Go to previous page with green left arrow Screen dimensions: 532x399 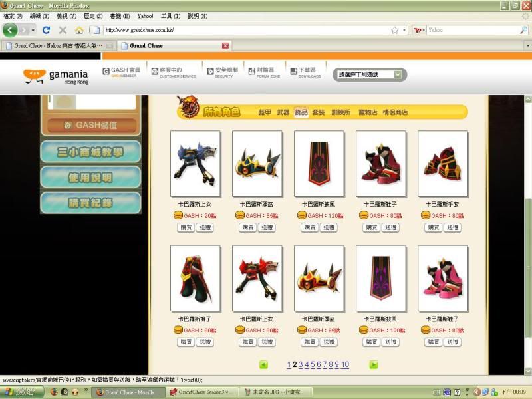pyautogui.click(x=263, y=364)
